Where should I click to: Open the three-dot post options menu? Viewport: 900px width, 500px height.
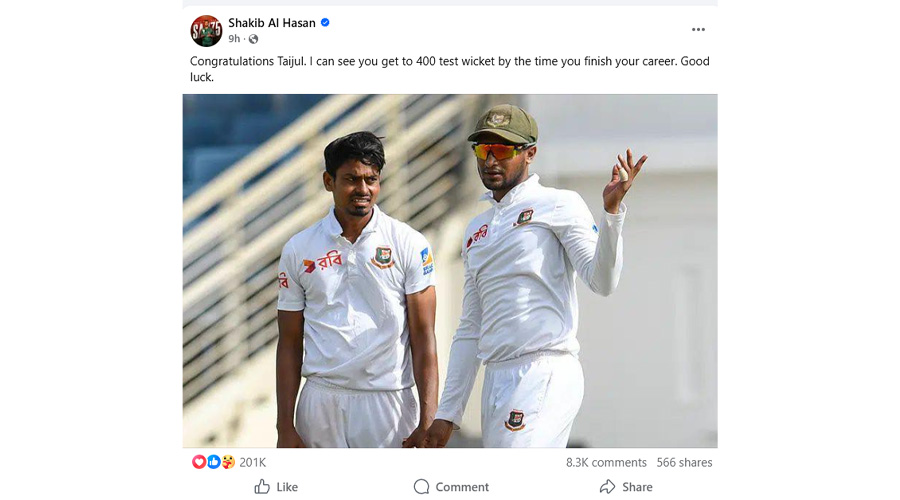click(x=698, y=30)
